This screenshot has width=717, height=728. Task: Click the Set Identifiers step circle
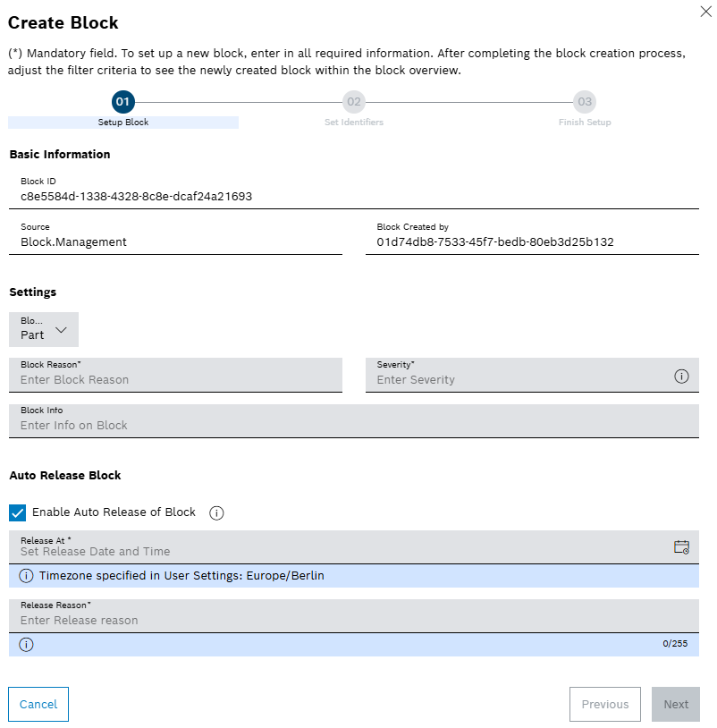point(354,102)
